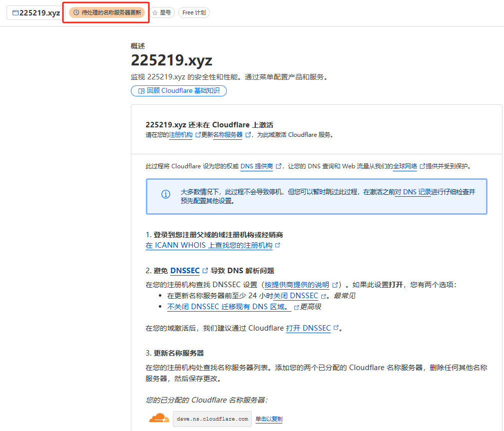
Task: Open 按提供商提供的说明 link
Action: coord(297,285)
